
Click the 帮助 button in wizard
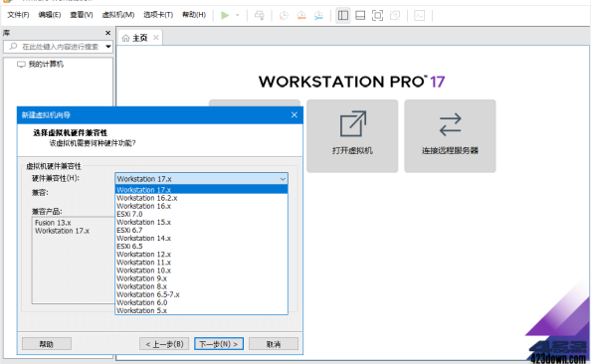(47, 344)
